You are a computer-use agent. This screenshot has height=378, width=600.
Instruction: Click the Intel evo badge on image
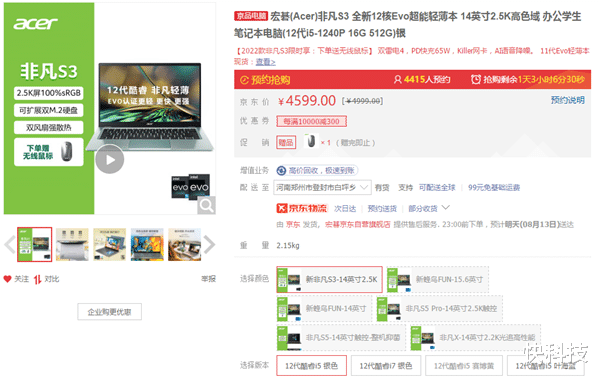tap(191, 186)
